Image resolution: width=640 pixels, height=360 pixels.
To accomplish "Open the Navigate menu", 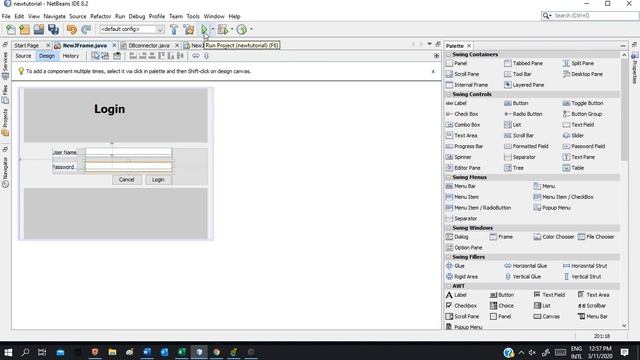I will (54, 16).
